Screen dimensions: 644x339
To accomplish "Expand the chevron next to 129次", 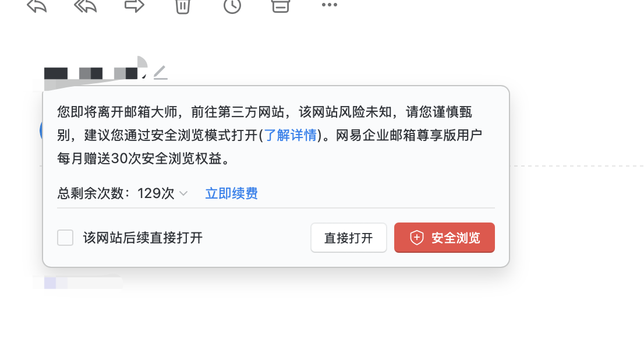I will pos(183,193).
